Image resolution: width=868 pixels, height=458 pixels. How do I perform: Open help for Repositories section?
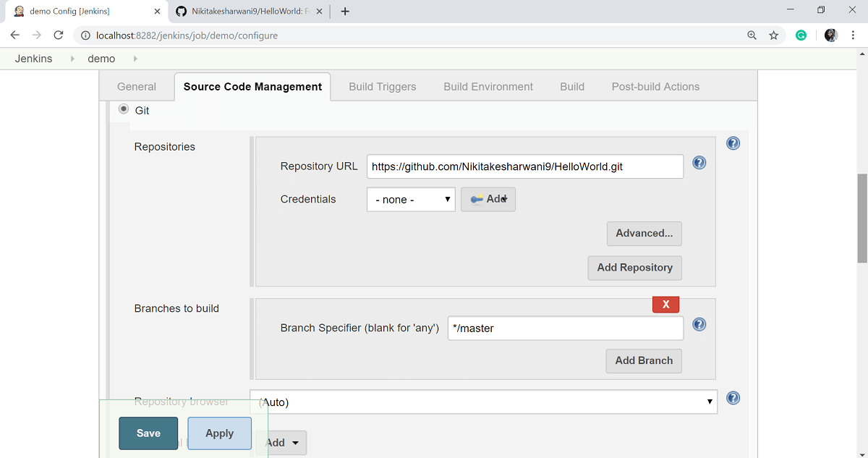(733, 143)
